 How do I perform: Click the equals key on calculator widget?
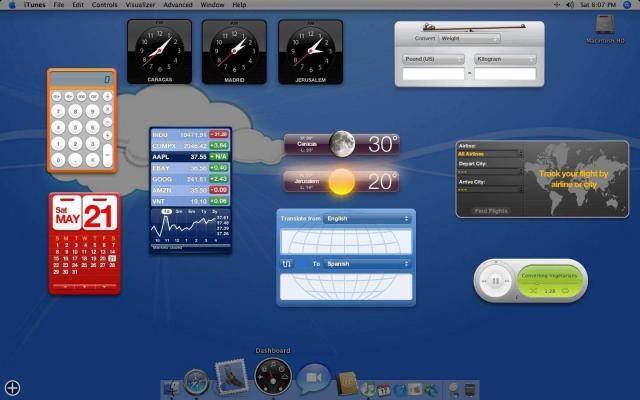point(107,155)
